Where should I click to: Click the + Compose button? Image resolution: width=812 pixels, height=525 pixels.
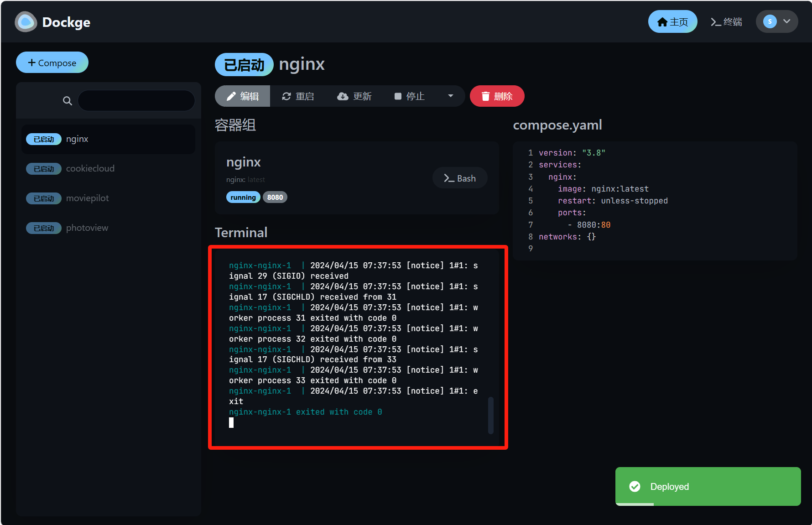pos(52,62)
